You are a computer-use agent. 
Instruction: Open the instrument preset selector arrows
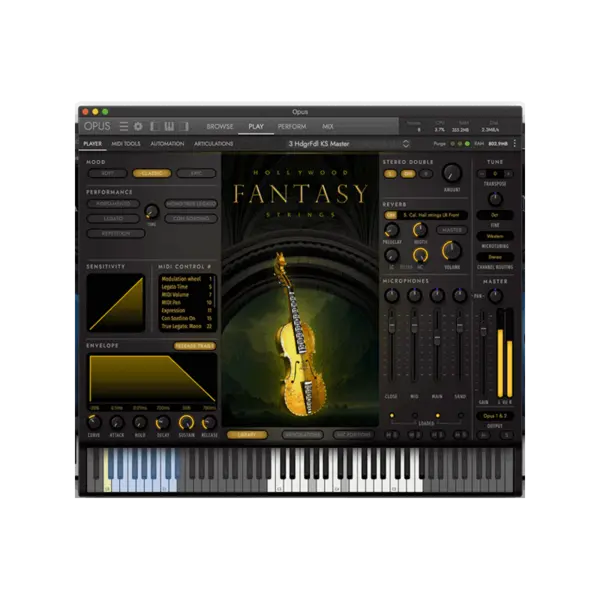click(406, 144)
